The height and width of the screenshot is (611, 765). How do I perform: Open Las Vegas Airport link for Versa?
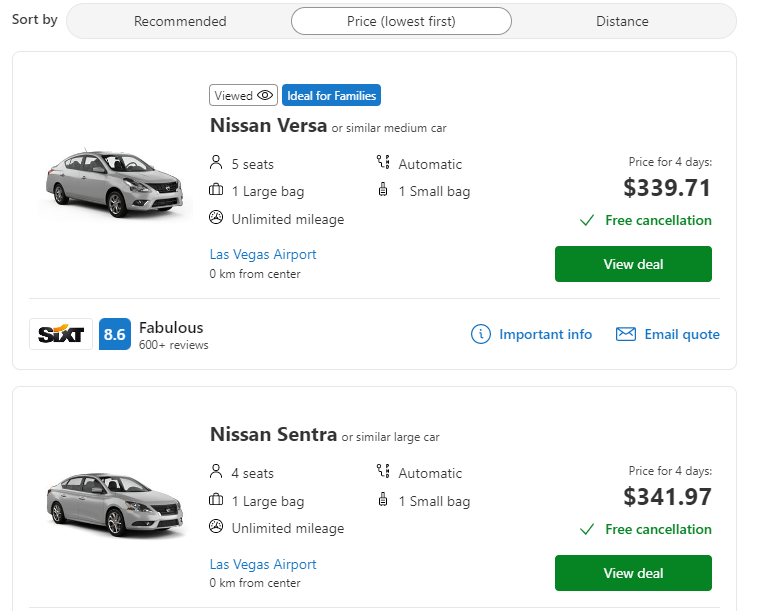[263, 254]
